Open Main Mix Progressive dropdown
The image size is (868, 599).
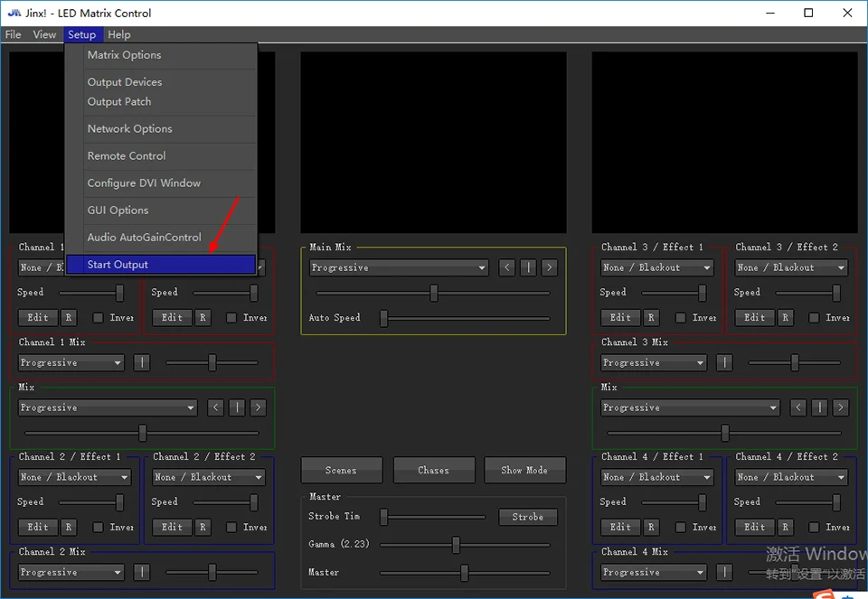coord(399,267)
